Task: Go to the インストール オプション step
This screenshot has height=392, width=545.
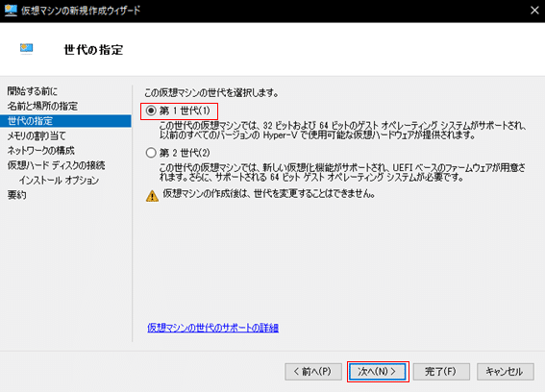Action: (59, 181)
